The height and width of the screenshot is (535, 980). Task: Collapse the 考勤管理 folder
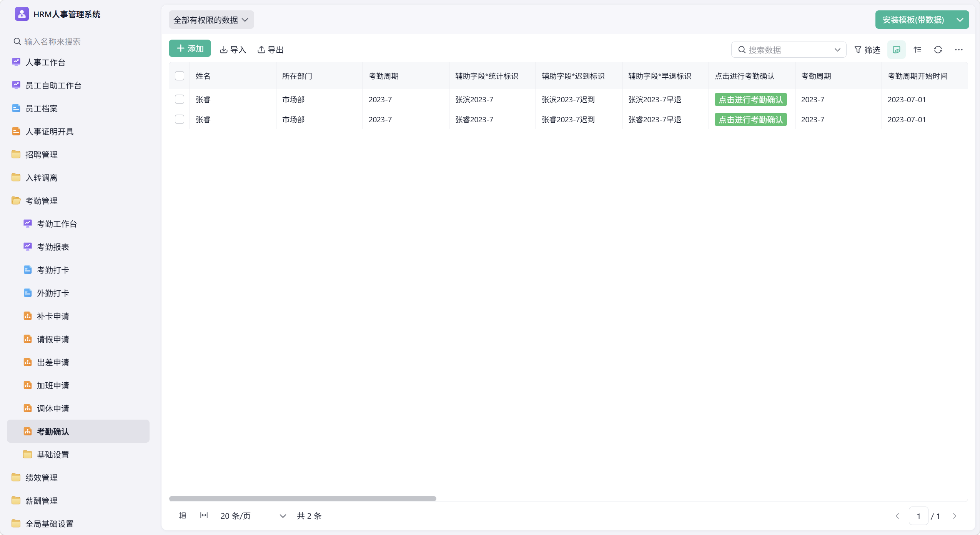(x=78, y=201)
